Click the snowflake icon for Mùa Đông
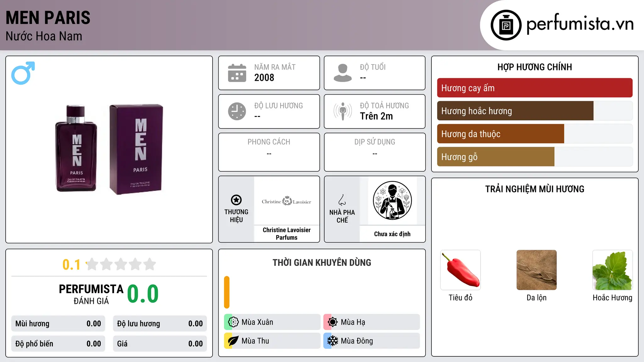 pyautogui.click(x=333, y=341)
